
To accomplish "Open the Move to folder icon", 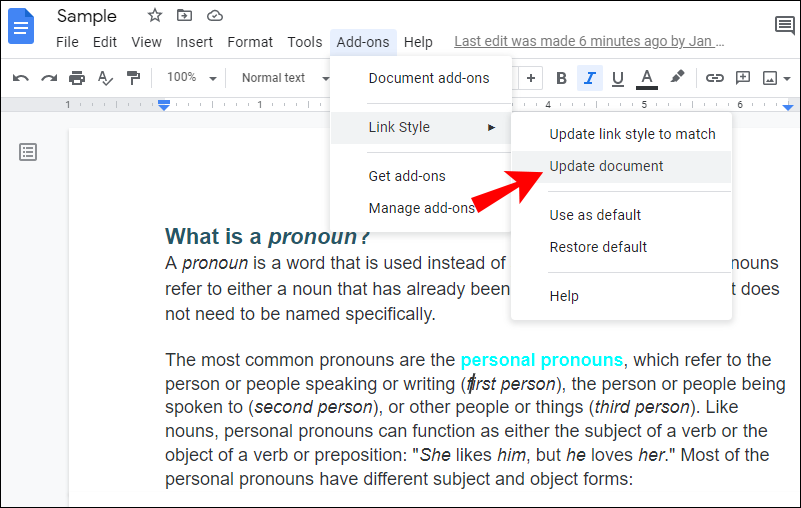I will 184,15.
